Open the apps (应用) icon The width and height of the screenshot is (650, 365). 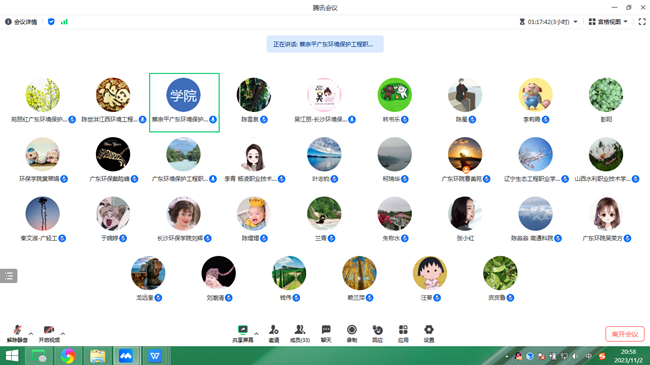point(403,334)
